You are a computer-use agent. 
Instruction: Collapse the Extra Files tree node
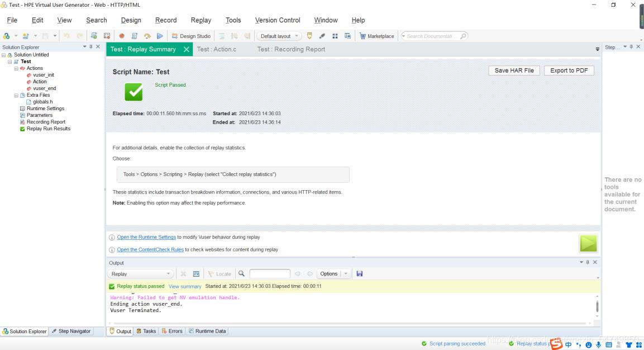(x=17, y=95)
